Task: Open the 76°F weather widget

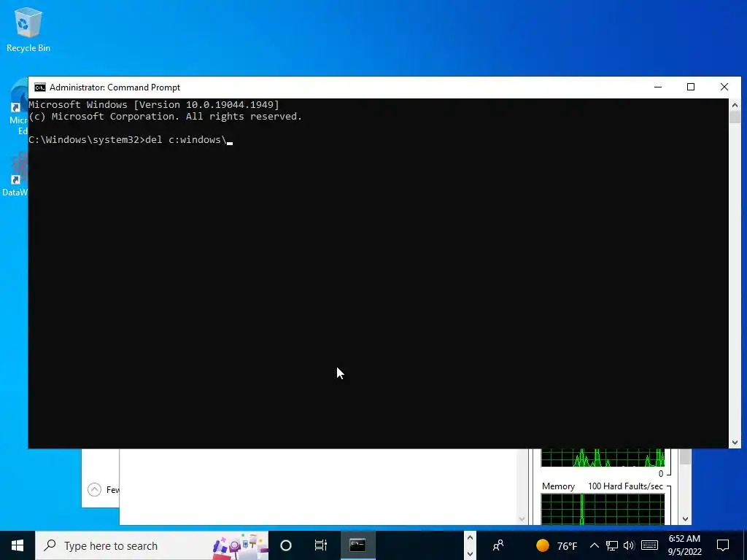Action: [557, 545]
